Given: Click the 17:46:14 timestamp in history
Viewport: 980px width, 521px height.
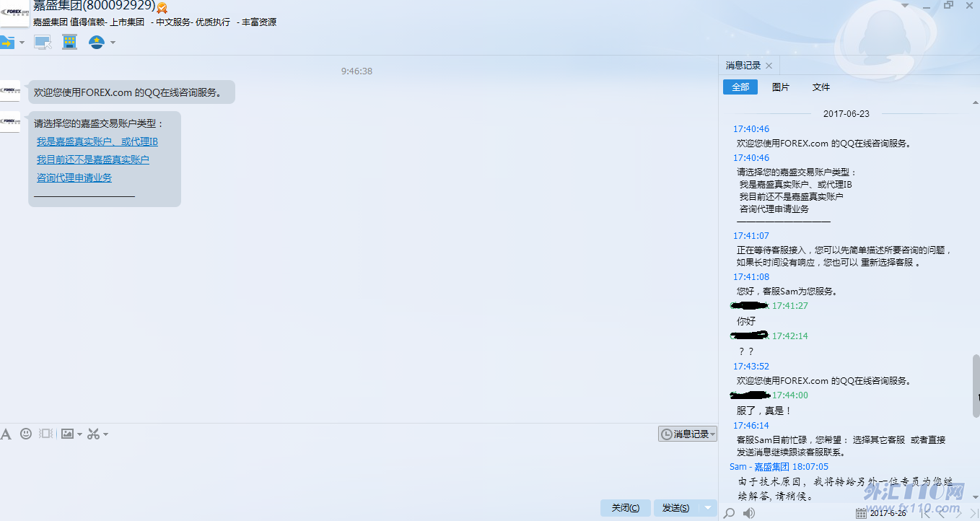Looking at the screenshot, I should point(751,426).
